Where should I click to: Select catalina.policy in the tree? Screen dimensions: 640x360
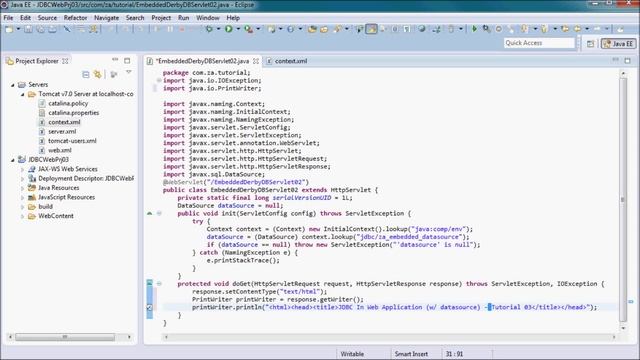coord(68,104)
